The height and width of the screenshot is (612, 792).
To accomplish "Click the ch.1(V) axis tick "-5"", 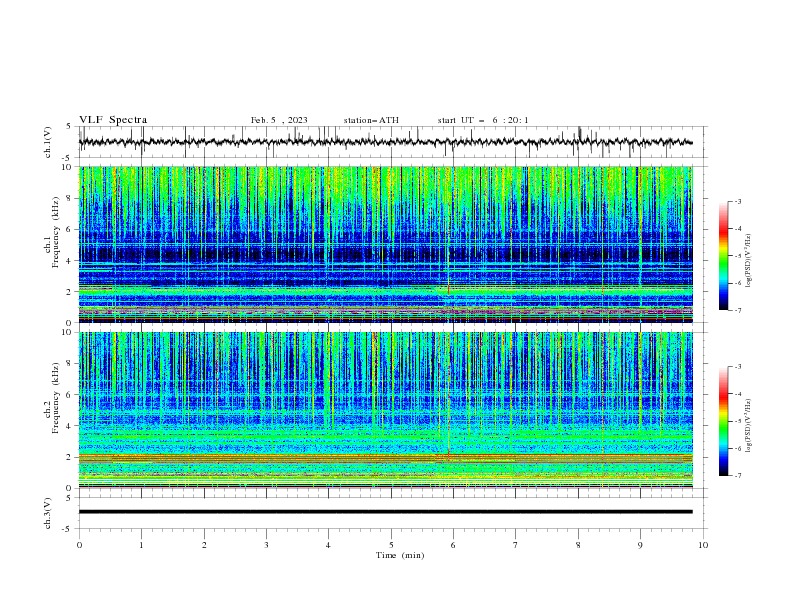I will (x=68, y=158).
